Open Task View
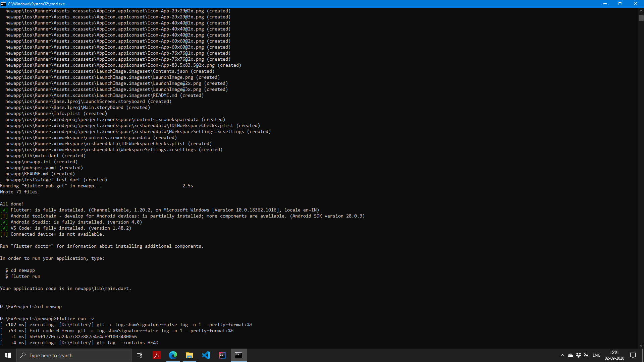Screen dimensions: 644x362 click(x=140, y=355)
